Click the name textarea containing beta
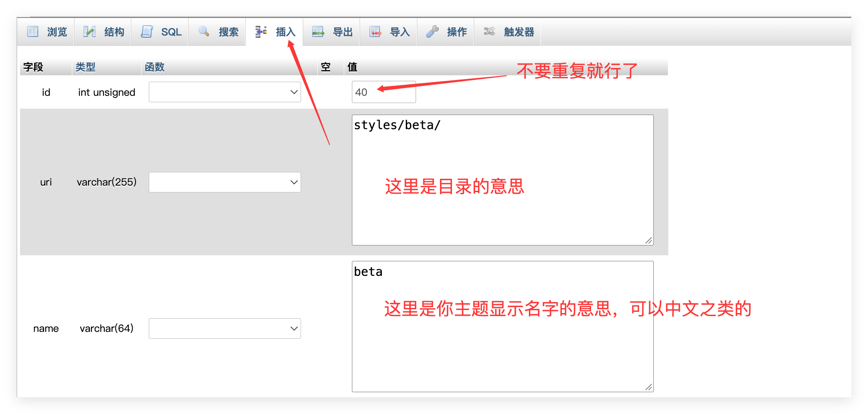This screenshot has height=414, width=868. pos(502,326)
